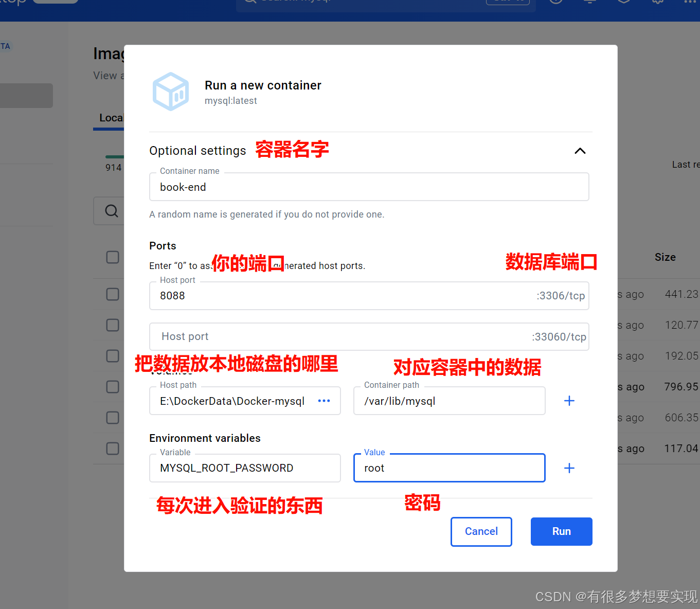
Task: Check the image row with size 606.35
Action: pos(113,418)
